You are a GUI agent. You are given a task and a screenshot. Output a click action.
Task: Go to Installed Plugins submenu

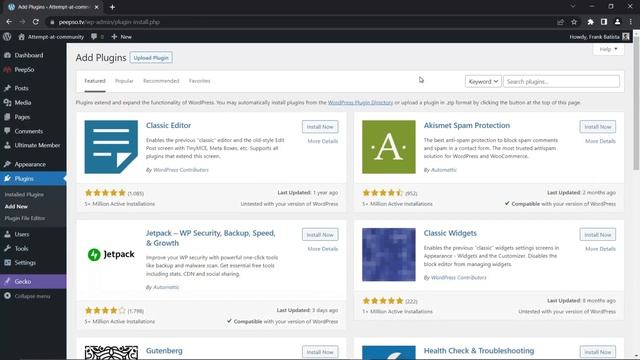point(24,195)
